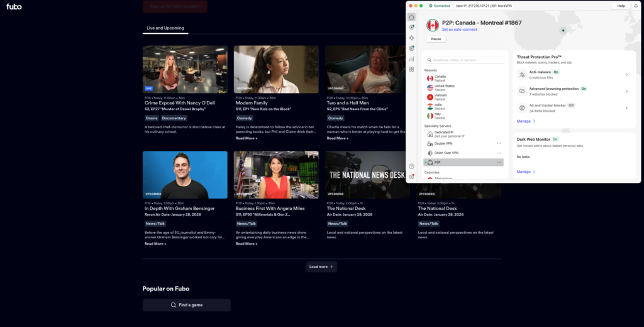Click the Ad and tracker blocker Off badge

(x=571, y=106)
